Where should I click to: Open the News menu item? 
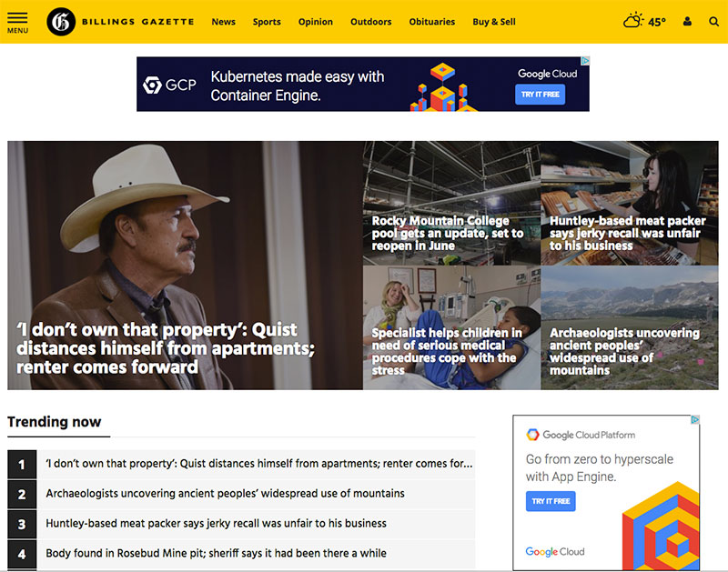[223, 22]
